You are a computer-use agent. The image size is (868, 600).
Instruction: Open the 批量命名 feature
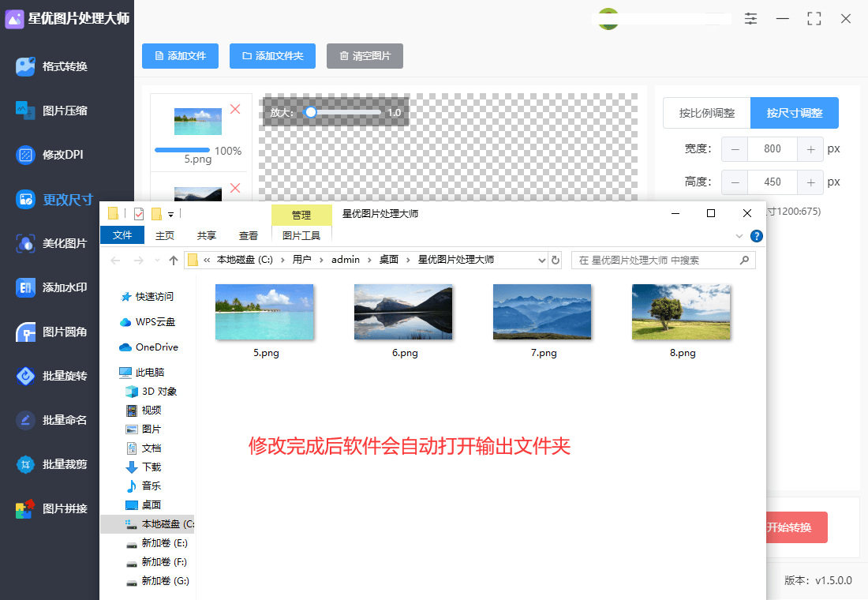50,421
